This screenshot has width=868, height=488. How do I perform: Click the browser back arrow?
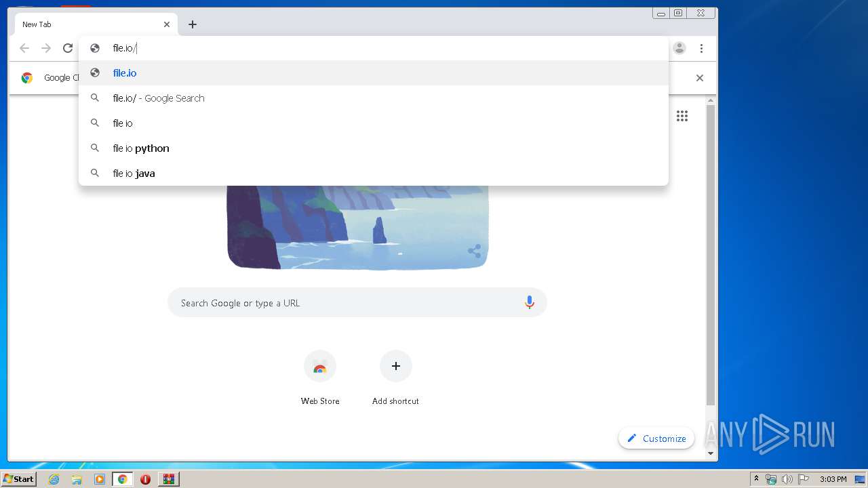24,48
